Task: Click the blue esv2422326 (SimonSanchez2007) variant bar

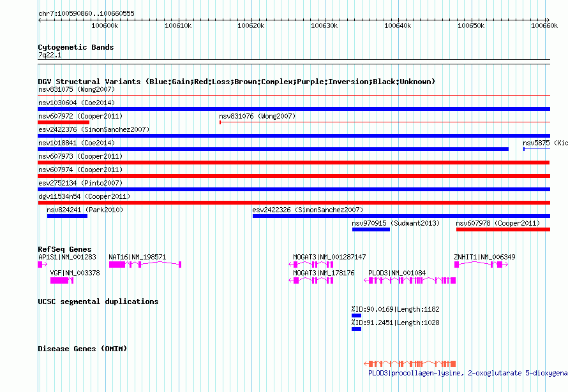Action: click(x=401, y=216)
